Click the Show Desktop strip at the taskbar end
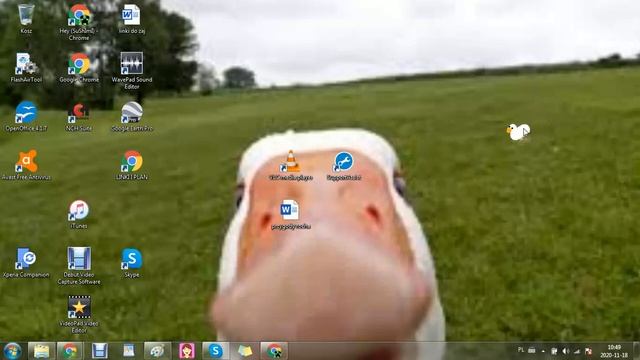The image size is (640, 360). click(x=636, y=351)
